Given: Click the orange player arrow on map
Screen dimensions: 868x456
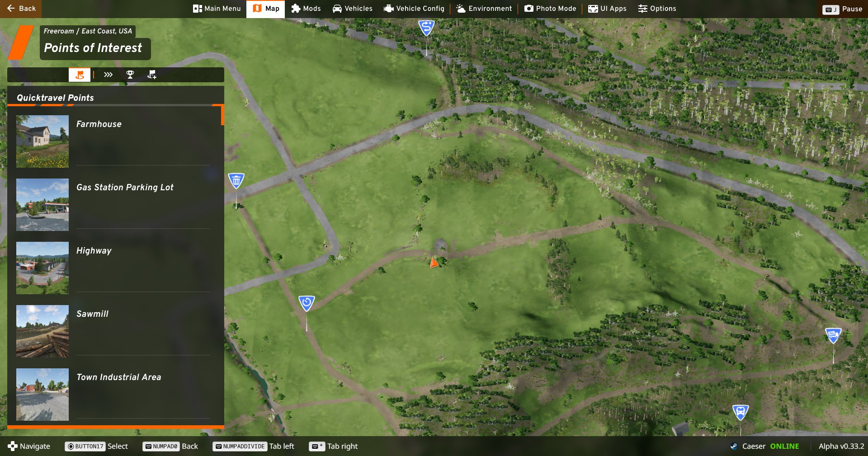Looking at the screenshot, I should 434,263.
